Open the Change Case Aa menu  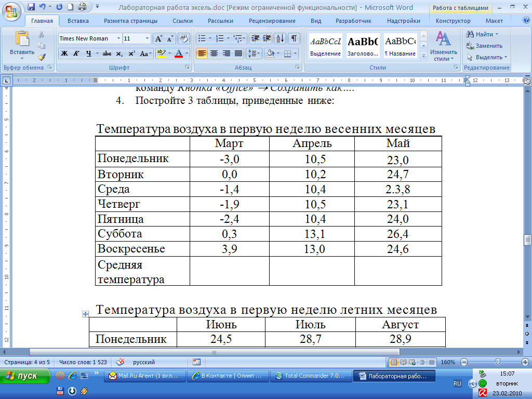(145, 54)
